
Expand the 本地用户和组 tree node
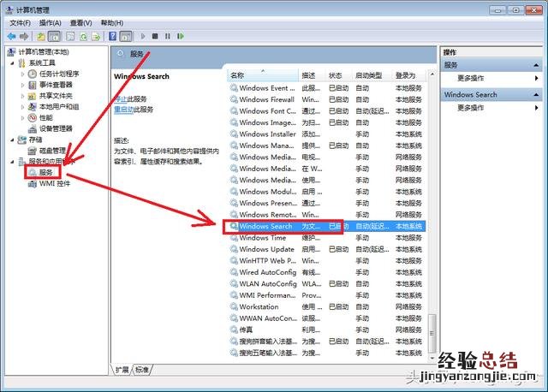pyautogui.click(x=22, y=107)
